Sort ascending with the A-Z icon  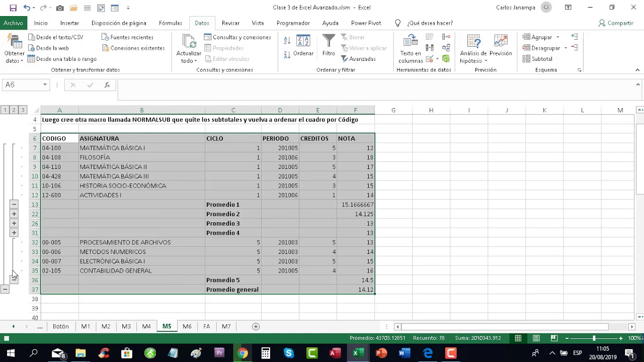pos(287,40)
